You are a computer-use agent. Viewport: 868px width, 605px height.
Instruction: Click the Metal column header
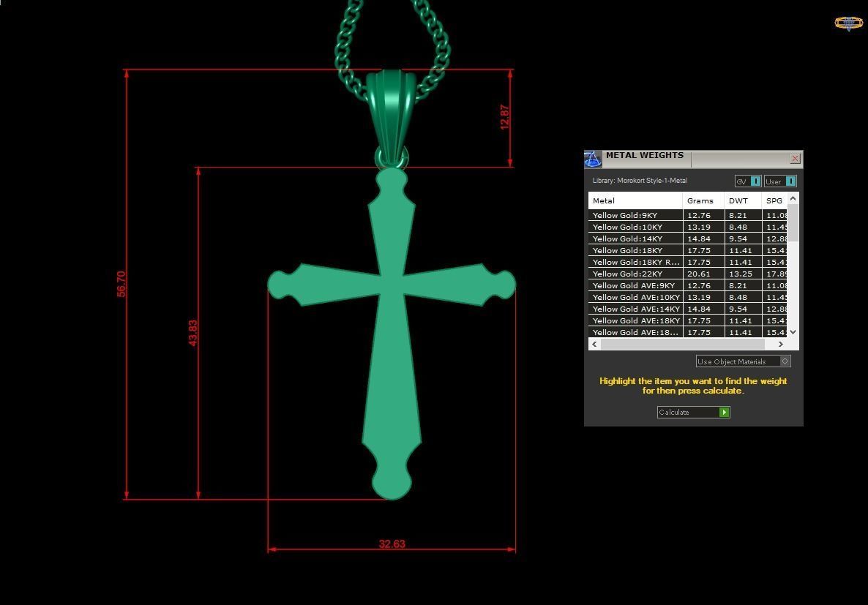click(x=635, y=200)
